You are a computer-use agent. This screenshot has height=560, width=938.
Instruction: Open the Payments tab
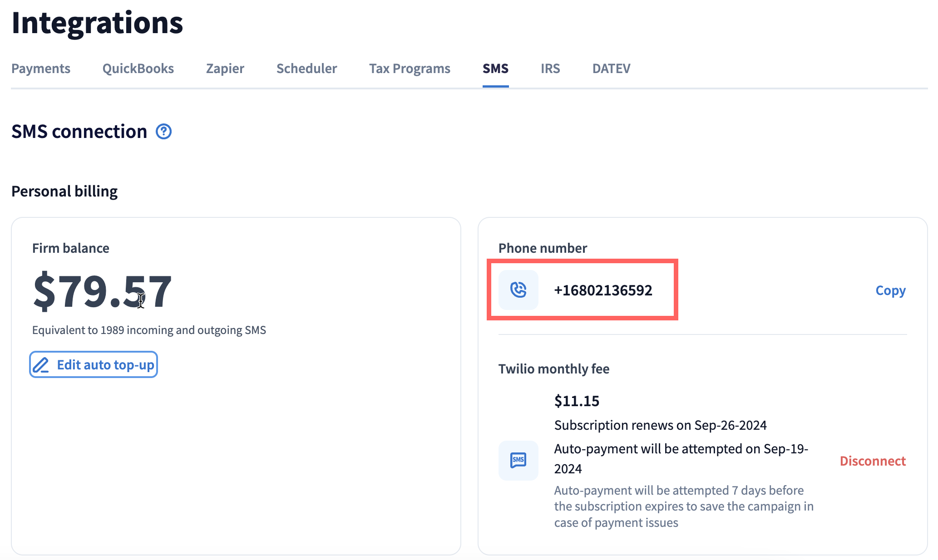tap(41, 69)
